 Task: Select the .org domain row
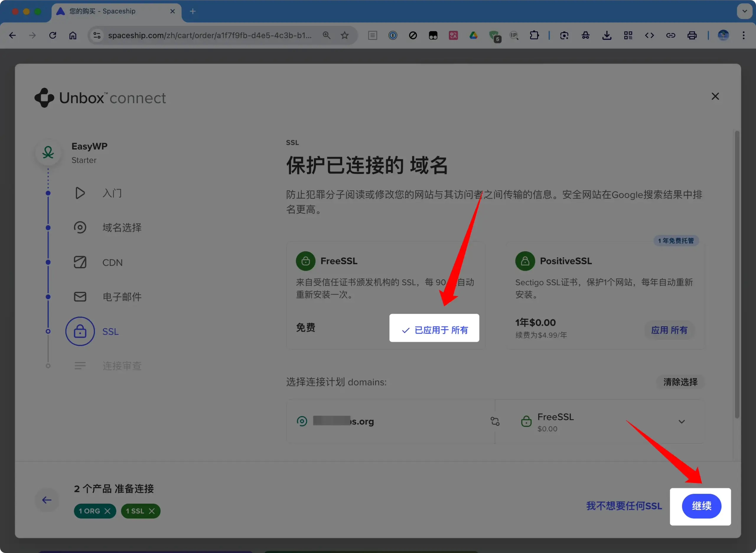pyautogui.click(x=390, y=421)
